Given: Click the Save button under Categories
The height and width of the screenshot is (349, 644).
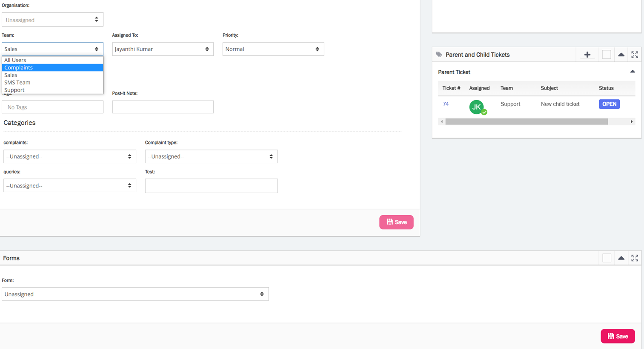Looking at the screenshot, I should coord(396,222).
